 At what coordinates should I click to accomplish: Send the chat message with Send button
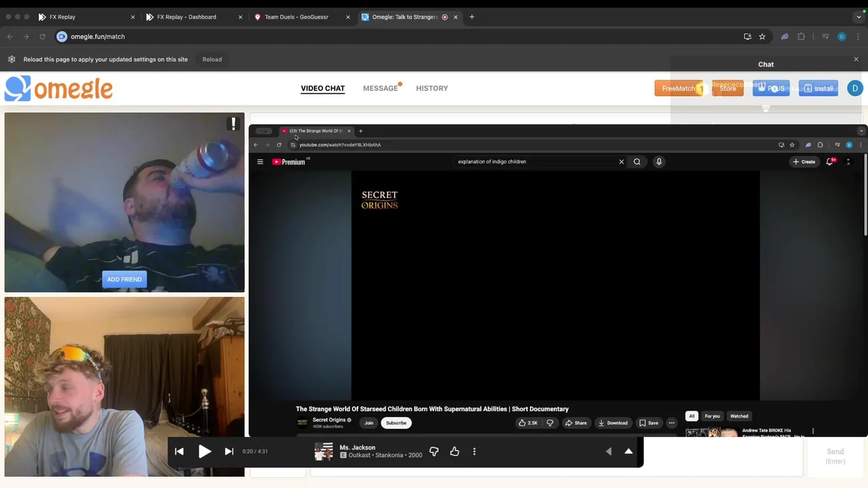pos(835,455)
